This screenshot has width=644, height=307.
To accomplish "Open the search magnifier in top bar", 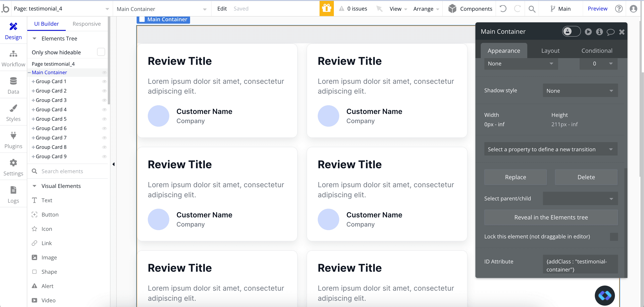I will pyautogui.click(x=532, y=9).
